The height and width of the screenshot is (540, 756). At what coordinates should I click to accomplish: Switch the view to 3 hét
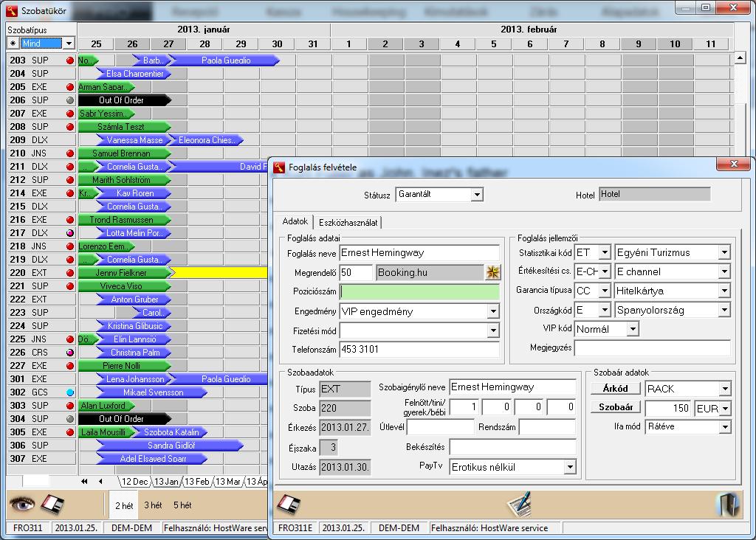[x=153, y=505]
